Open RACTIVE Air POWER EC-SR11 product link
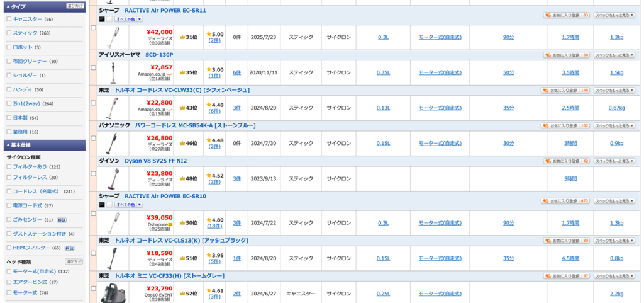This screenshot has height=303, width=644. [165, 10]
